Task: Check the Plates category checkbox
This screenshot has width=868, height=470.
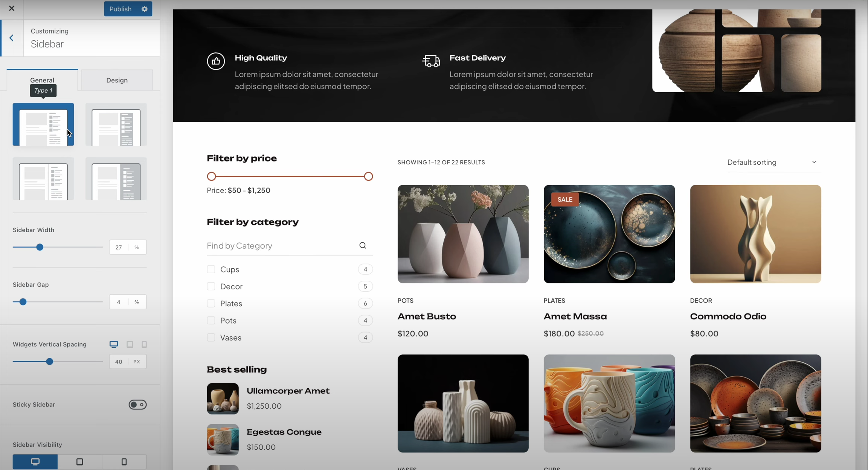Action: (x=211, y=303)
